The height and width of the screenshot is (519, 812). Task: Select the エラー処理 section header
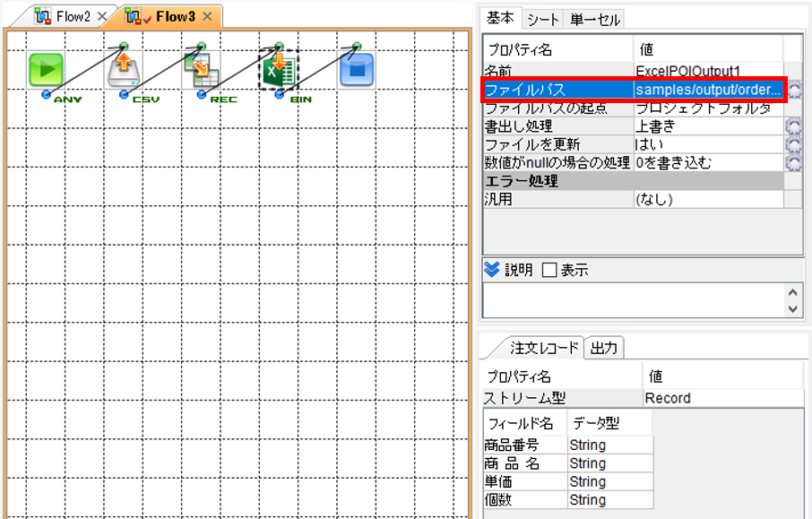click(634, 181)
